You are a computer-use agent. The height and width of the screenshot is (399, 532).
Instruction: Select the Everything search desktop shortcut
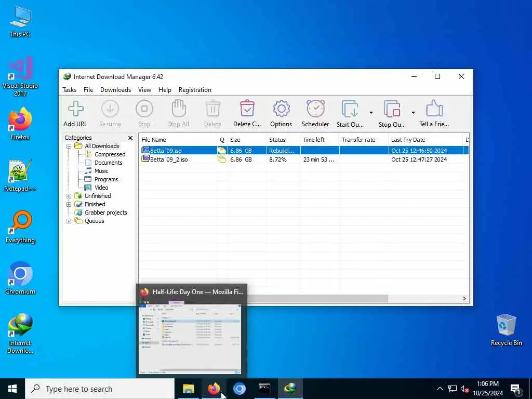[x=20, y=227]
